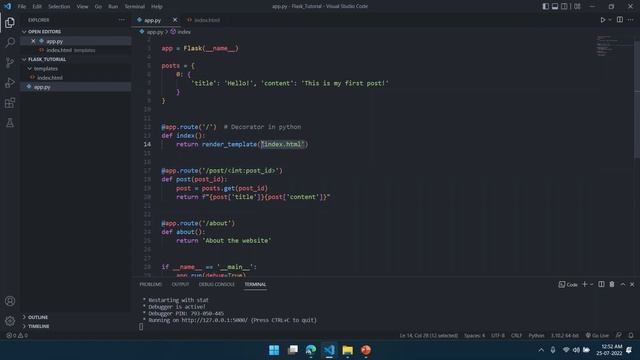Split the terminal panel
Image resolution: width=640 pixels, height=360 pixels.
(601, 284)
